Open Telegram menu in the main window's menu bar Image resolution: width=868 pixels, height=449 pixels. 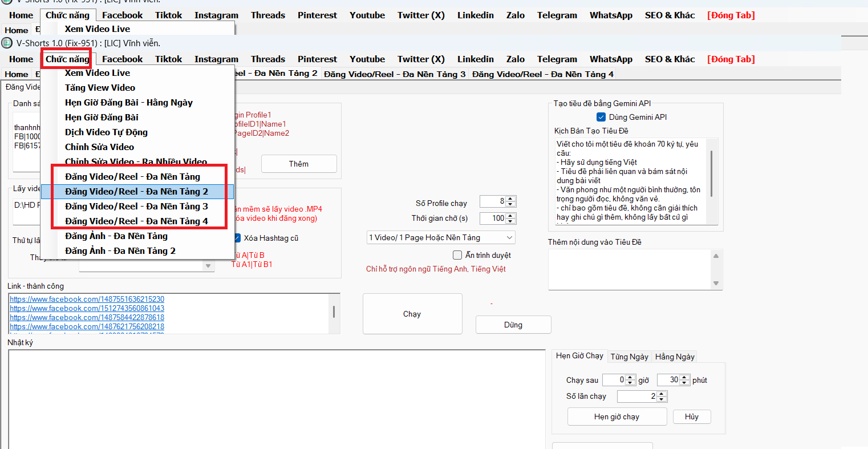coord(557,59)
